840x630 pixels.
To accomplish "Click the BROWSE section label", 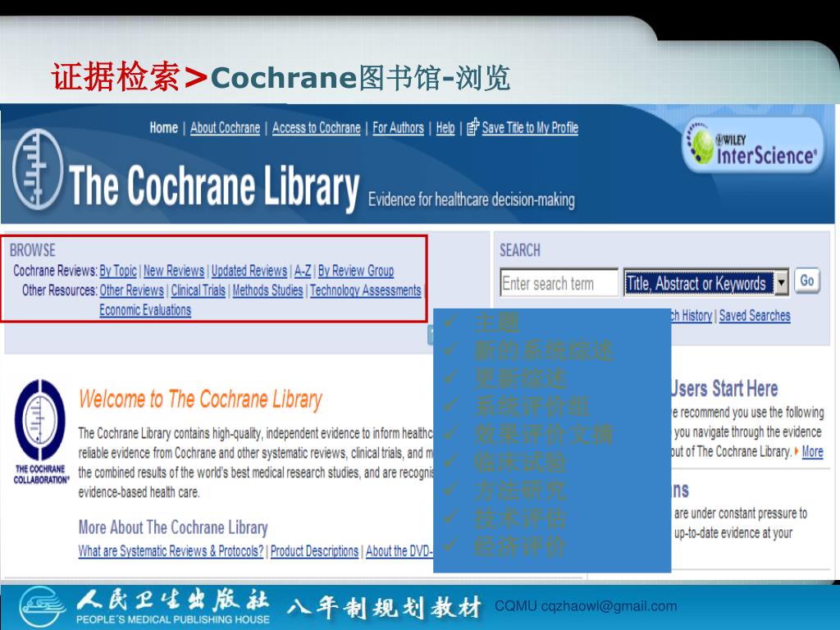I will [x=32, y=250].
